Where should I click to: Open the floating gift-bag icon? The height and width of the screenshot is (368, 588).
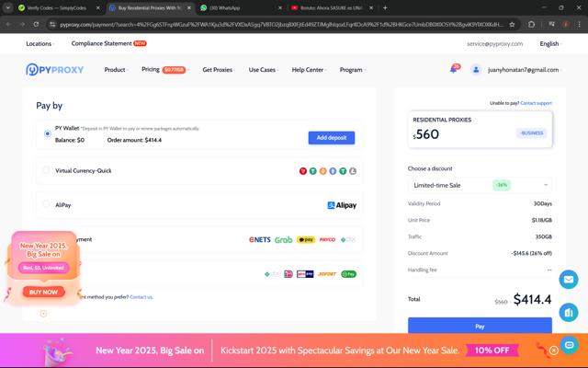click(x=569, y=313)
